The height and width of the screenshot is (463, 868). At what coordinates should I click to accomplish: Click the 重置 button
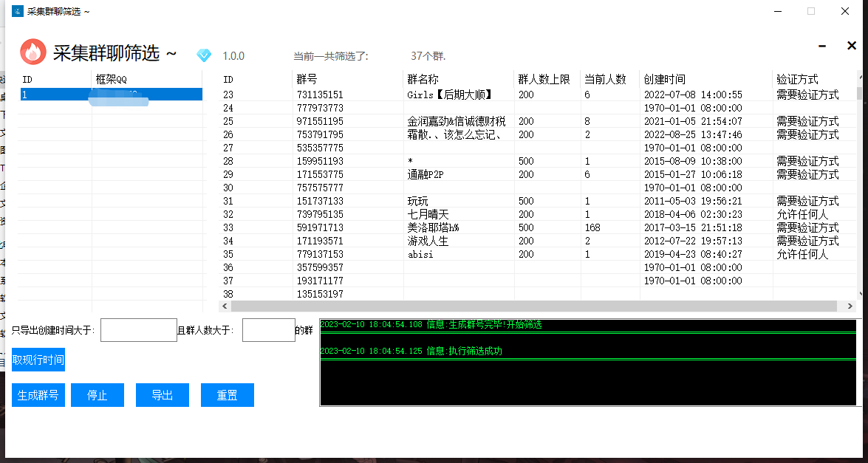tap(228, 395)
